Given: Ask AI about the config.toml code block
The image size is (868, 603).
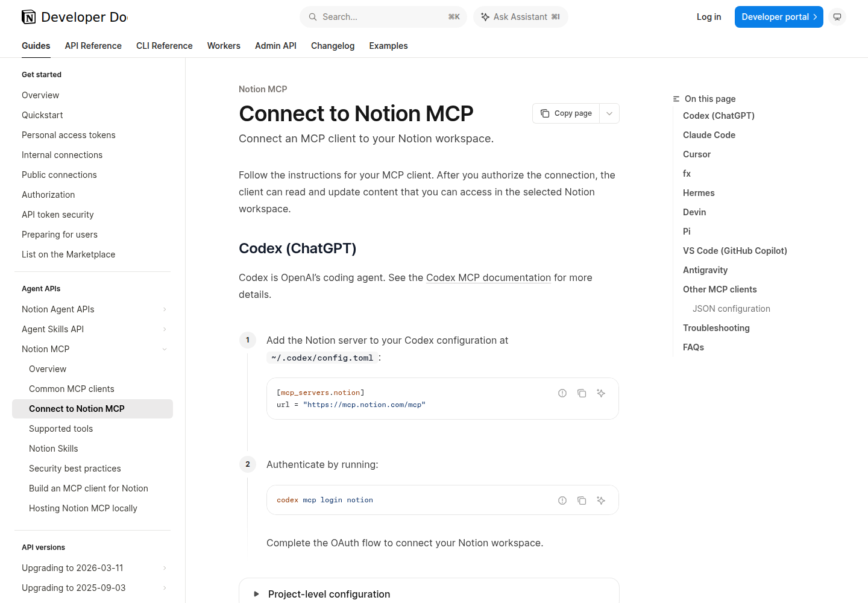Looking at the screenshot, I should click(x=601, y=393).
